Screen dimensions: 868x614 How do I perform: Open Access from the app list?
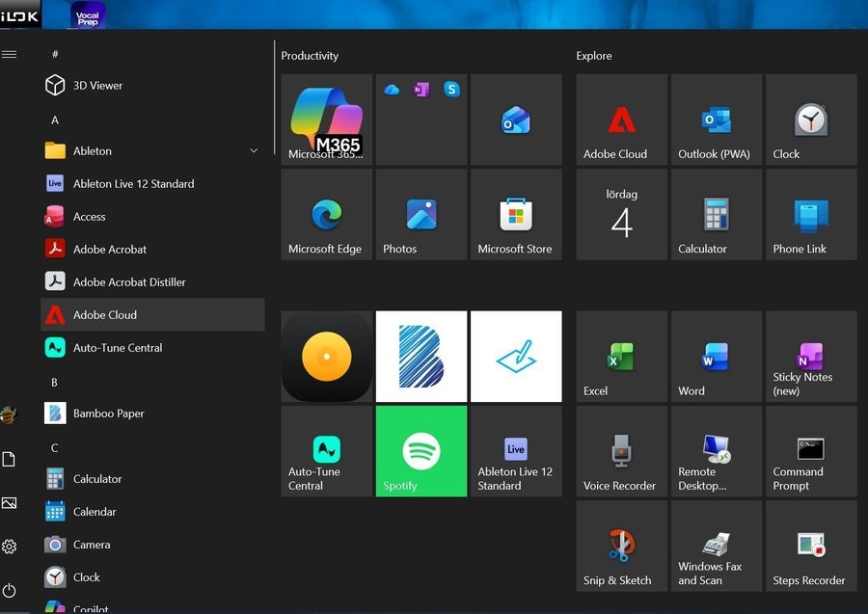(152, 216)
